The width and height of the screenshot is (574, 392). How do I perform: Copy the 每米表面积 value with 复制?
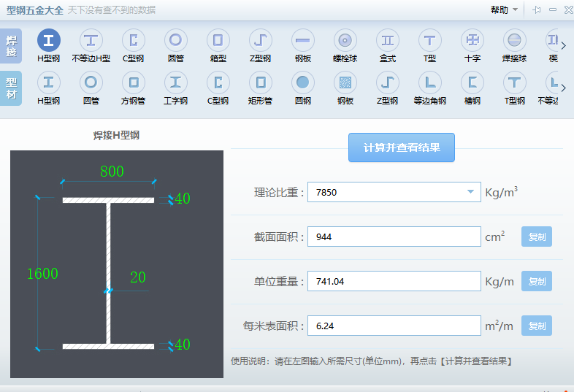click(537, 326)
